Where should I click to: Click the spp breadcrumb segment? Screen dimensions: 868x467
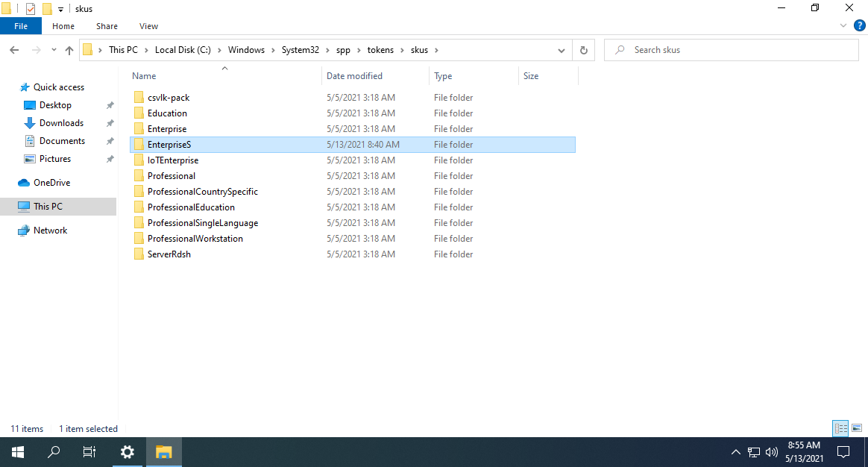pyautogui.click(x=343, y=50)
